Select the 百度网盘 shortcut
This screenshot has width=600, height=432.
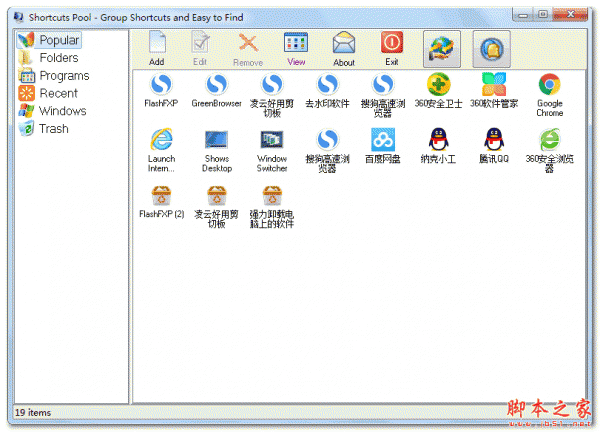click(x=383, y=147)
